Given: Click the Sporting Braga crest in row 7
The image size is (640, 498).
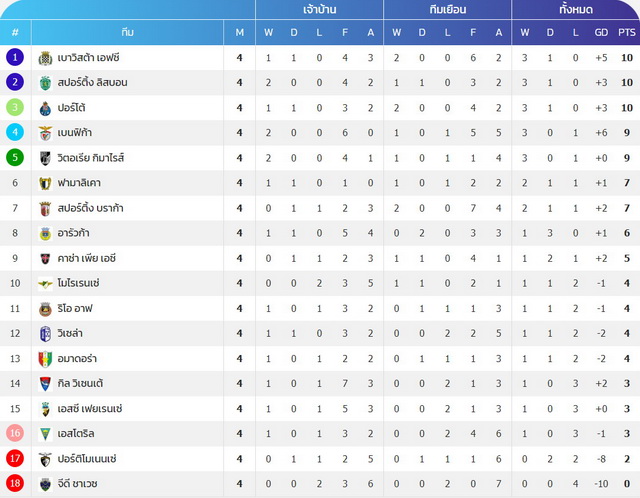Looking at the screenshot, I should (45, 209).
